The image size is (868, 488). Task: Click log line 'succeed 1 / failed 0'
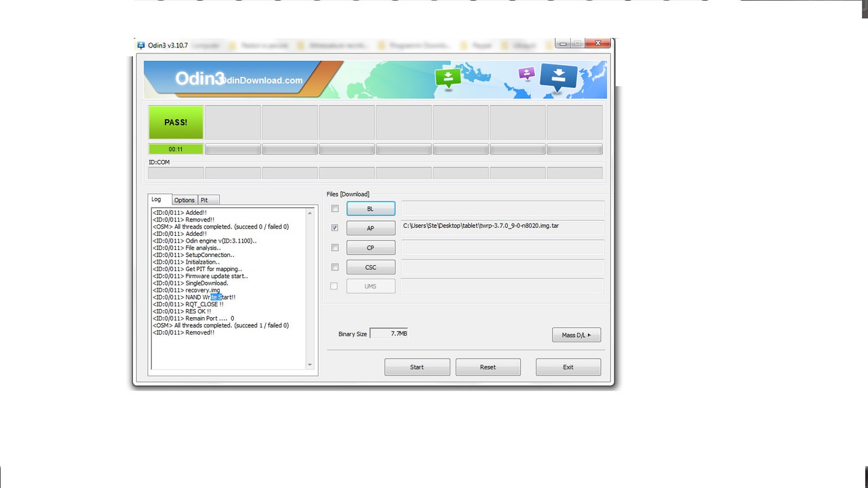(261, 325)
